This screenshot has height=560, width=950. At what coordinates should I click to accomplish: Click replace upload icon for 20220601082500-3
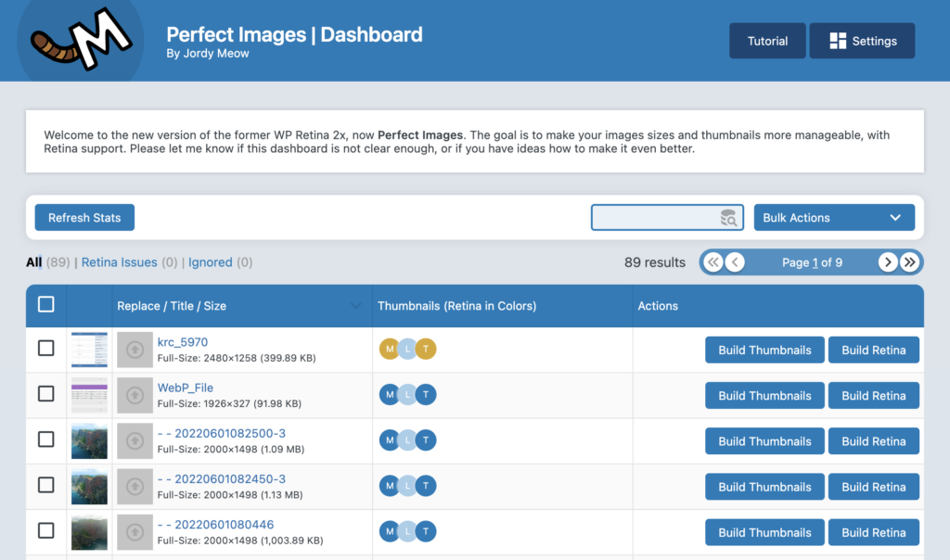click(135, 440)
